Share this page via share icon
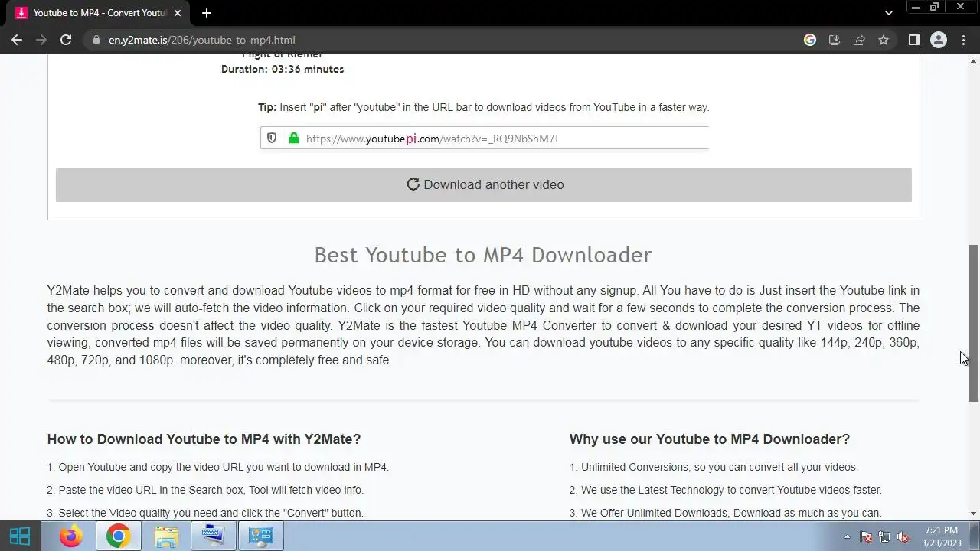980x551 pixels. click(859, 40)
